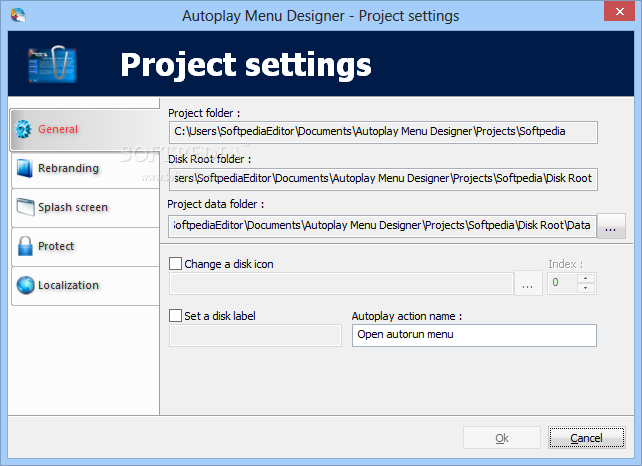The image size is (642, 466).
Task: Tick the Set a disk label checkbox
Action: tap(175, 316)
